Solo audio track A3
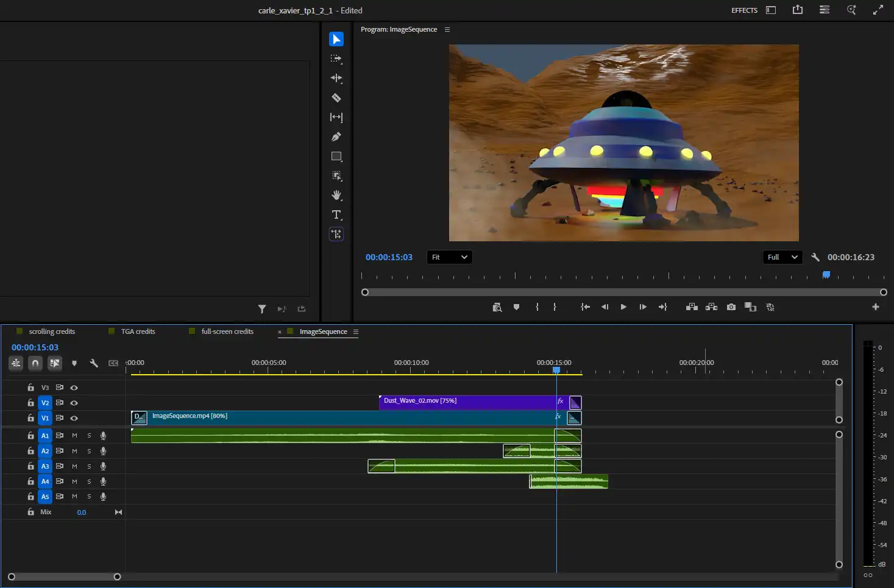The image size is (894, 588). coord(89,466)
